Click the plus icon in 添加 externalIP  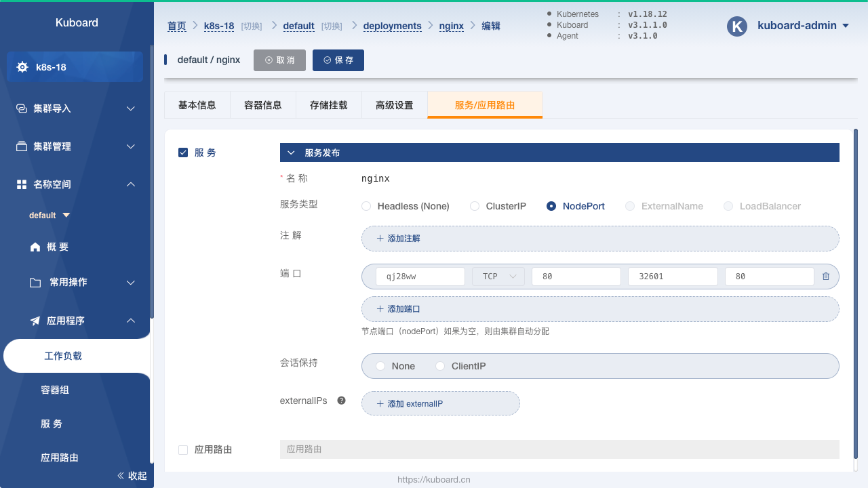(x=380, y=404)
